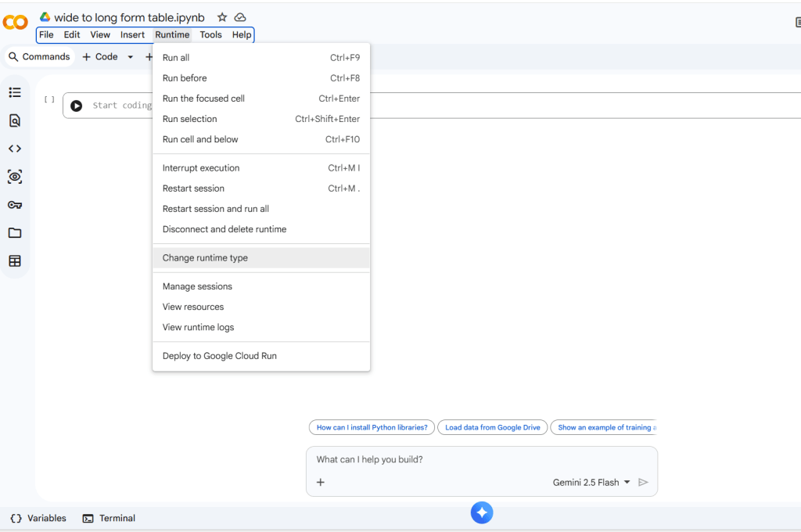Click the run cell play button
This screenshot has height=532, width=801.
[76, 106]
